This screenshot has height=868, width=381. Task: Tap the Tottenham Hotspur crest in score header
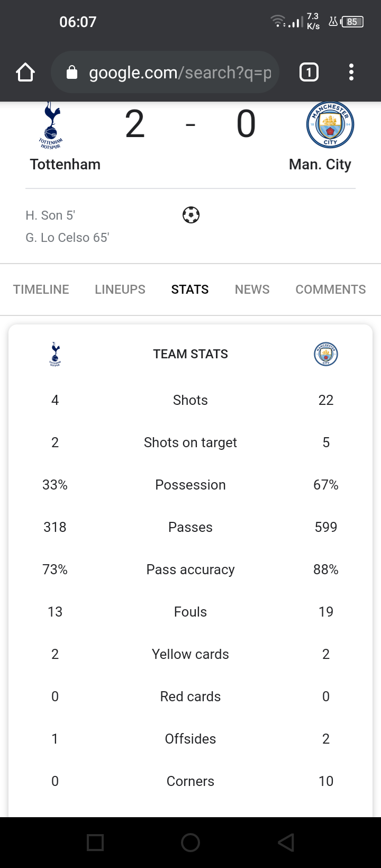click(51, 126)
